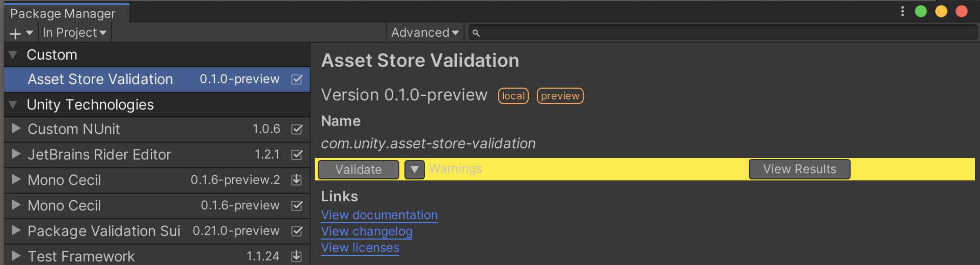Screen dimensions: 980x265
Task: Click the search magnifier icon
Action: pos(476,33)
